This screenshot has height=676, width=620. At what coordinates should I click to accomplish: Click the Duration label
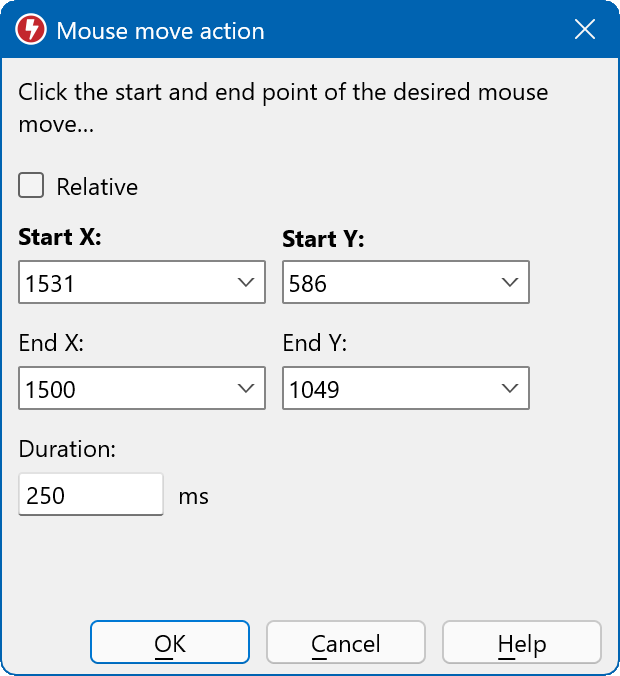(67, 450)
